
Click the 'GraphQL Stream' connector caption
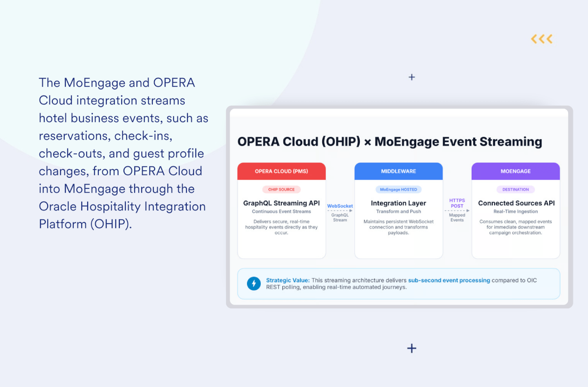pos(340,217)
